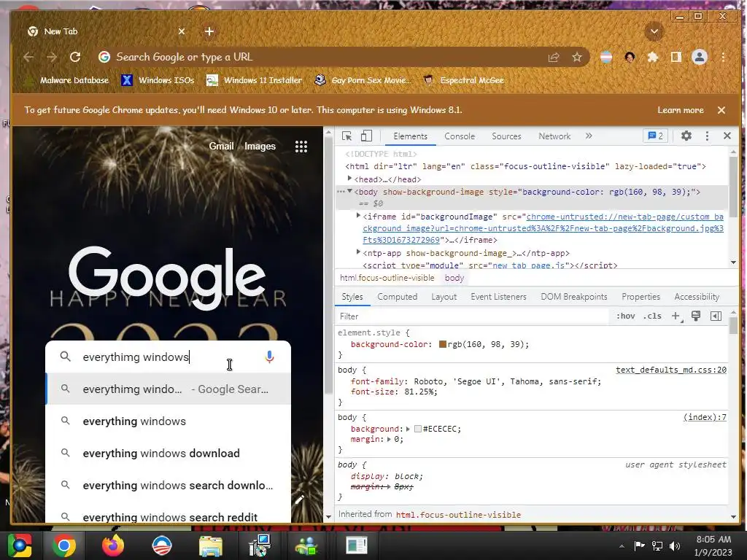Click Learn more in the update infobar
747x560 pixels.
[x=681, y=110]
